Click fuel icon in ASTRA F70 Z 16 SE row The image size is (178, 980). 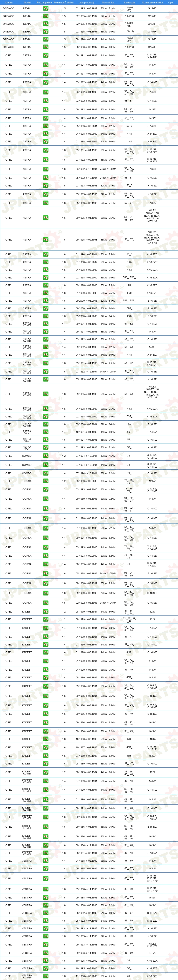click(x=45, y=316)
